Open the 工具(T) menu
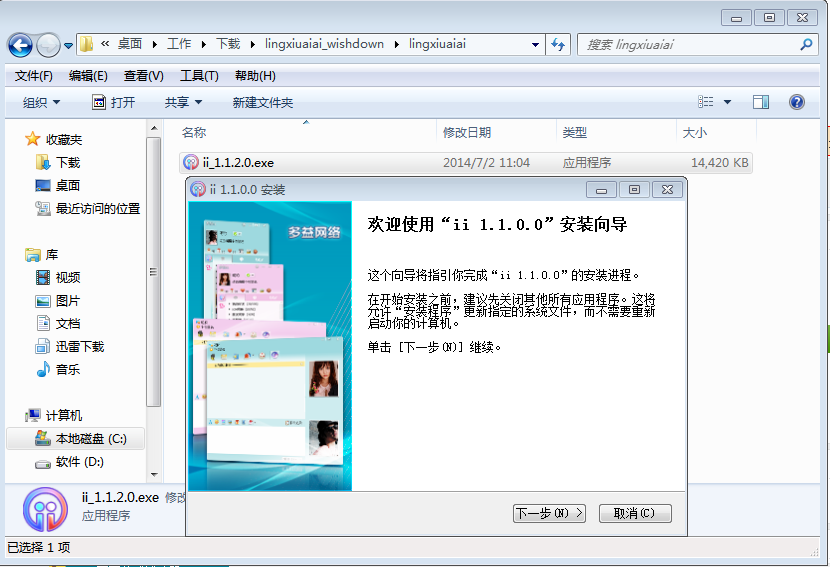Screen dimensions: 830x567 199,76
